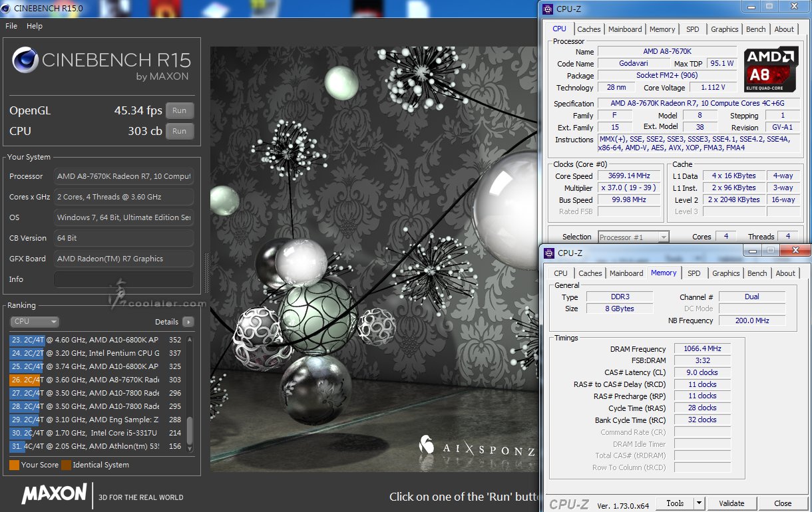Click the DRAM Frequency value 1066.4 MHz
This screenshot has width=812, height=512.
click(x=702, y=349)
